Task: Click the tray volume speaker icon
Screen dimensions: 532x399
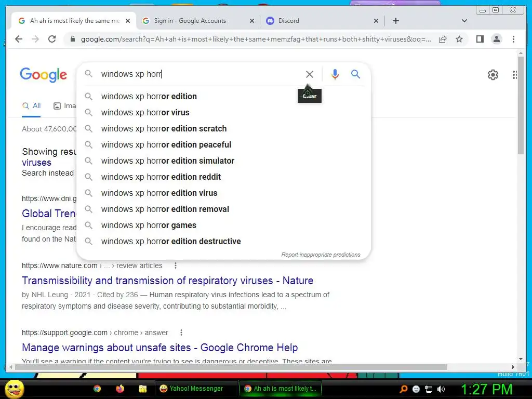Action: pos(441,389)
